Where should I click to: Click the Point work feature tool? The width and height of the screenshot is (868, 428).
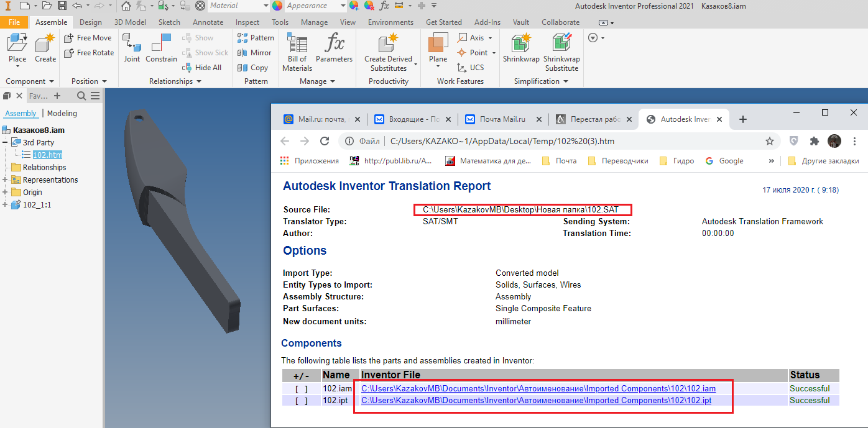[x=473, y=53]
